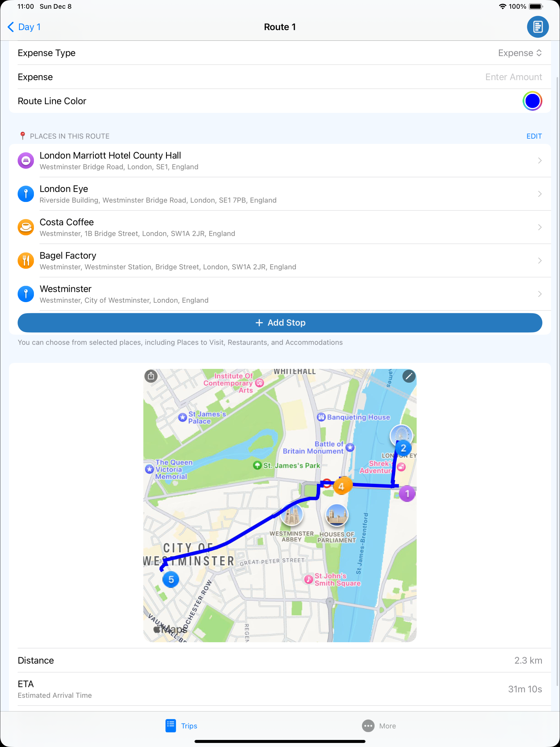Select blue map marker 5
The image size is (560, 747).
click(x=171, y=580)
